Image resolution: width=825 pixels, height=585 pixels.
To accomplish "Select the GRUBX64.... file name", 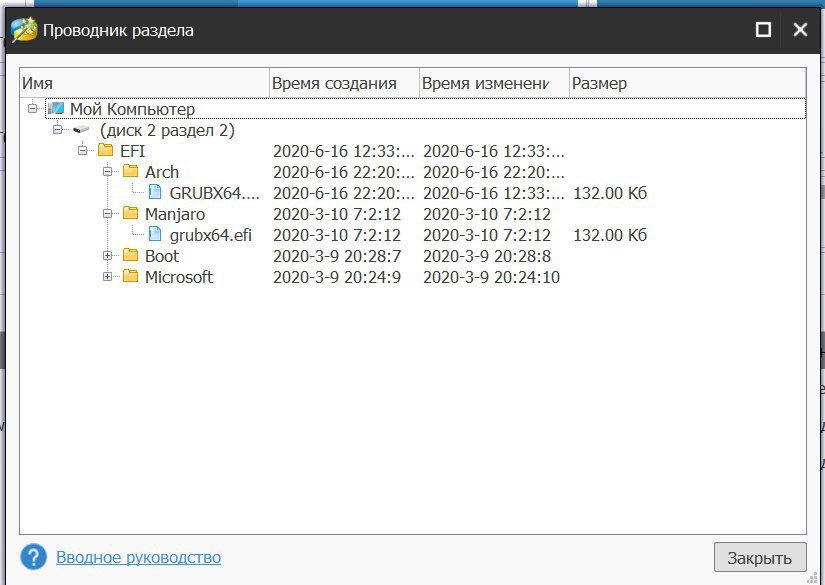I will coord(214,193).
